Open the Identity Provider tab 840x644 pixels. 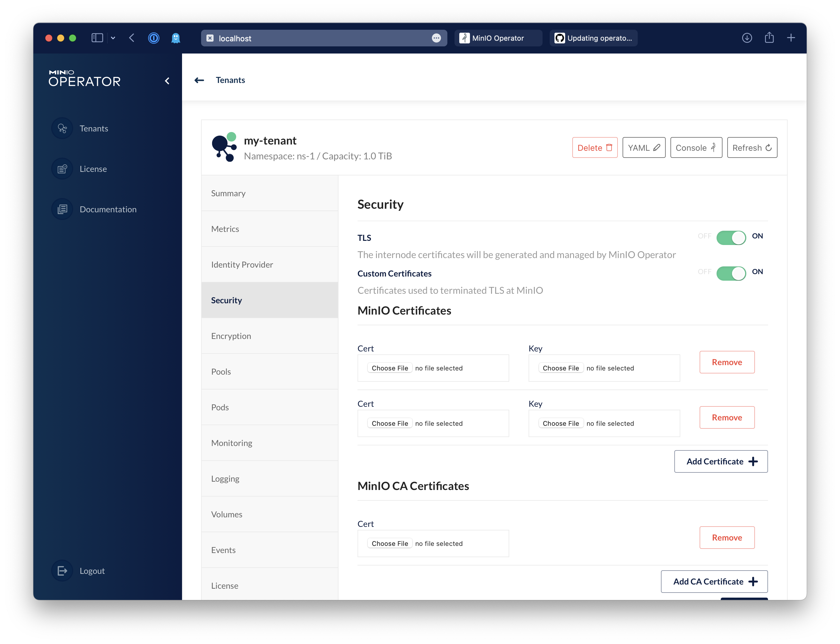[242, 265]
